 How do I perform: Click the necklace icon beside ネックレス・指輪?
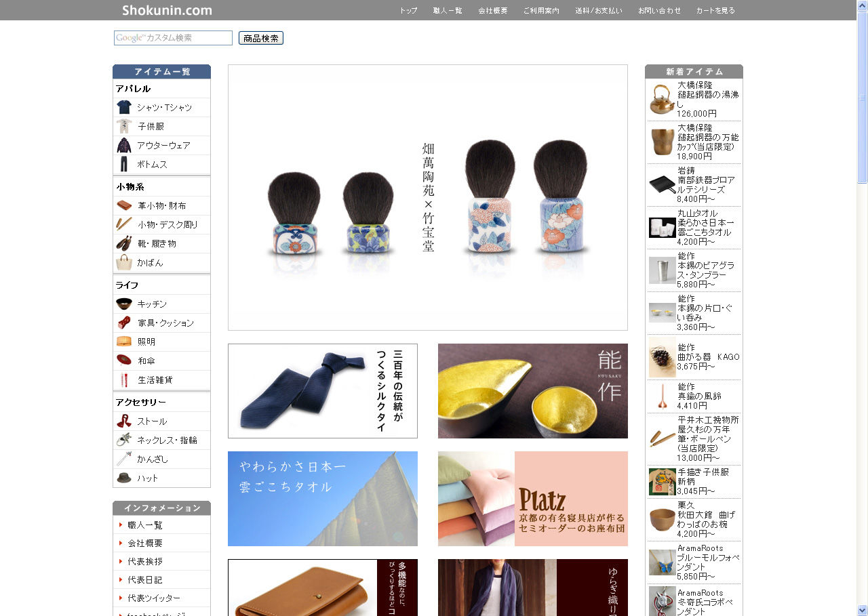pyautogui.click(x=124, y=440)
